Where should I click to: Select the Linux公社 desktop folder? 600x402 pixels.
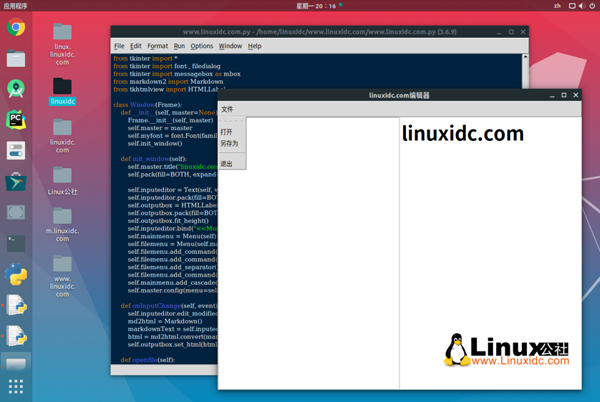pos(62,180)
